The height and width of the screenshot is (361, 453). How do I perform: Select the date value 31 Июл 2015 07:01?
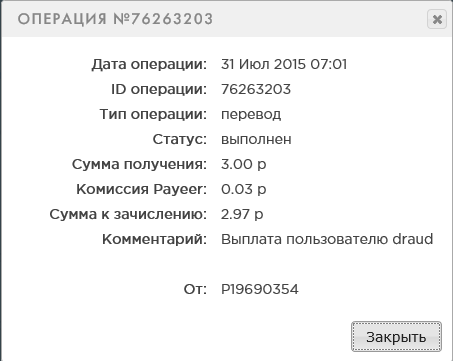coord(284,64)
